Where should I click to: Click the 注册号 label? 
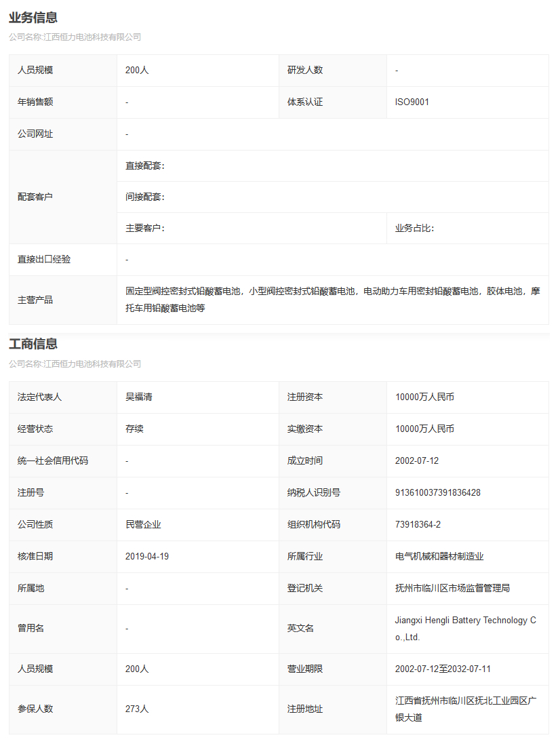[31, 492]
